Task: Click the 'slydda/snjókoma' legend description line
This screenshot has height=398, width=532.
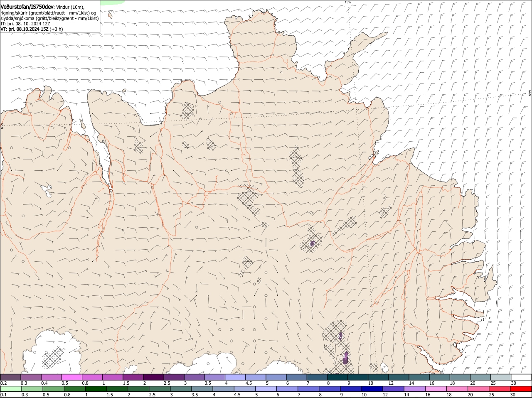Action: pos(49,18)
